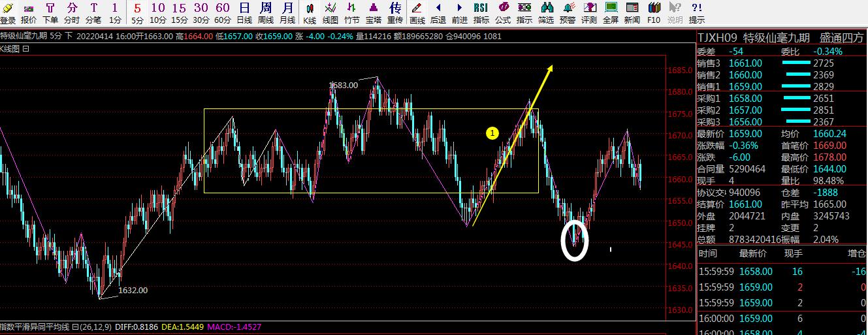Click the 振幅 value 2.04%

coord(827,239)
